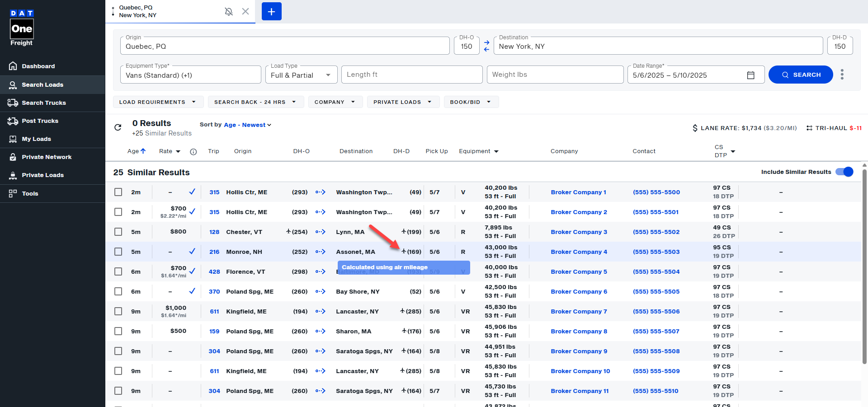Change sorting via the Age - Newest dropdown
868x407 pixels.
(x=247, y=125)
